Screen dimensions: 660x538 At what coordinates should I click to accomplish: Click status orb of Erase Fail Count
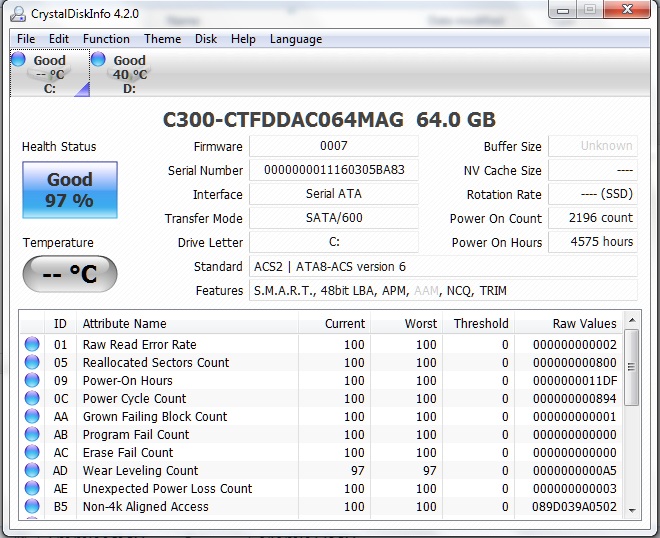[32, 452]
